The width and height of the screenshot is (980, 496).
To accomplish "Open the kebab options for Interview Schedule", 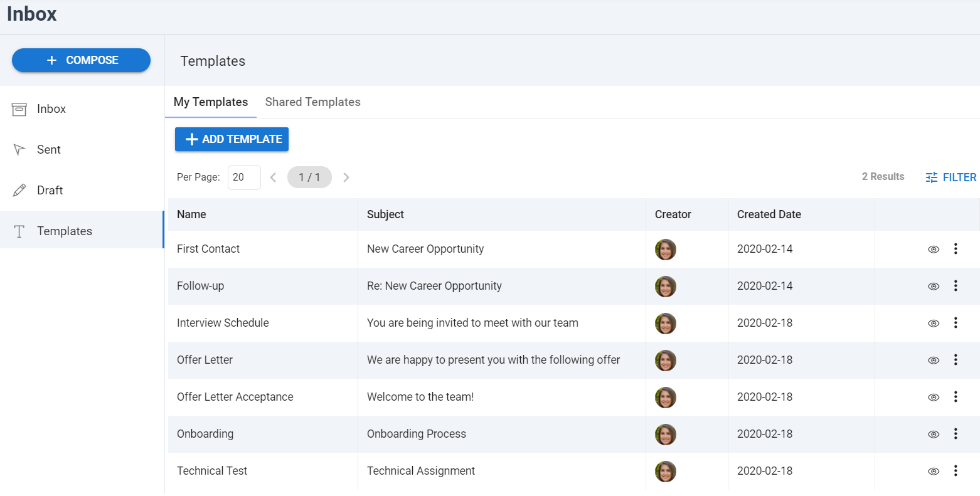I will 956,323.
